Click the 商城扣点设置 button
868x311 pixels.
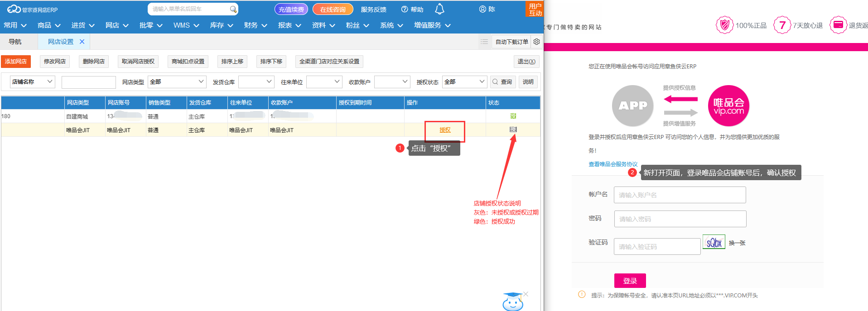[188, 62]
